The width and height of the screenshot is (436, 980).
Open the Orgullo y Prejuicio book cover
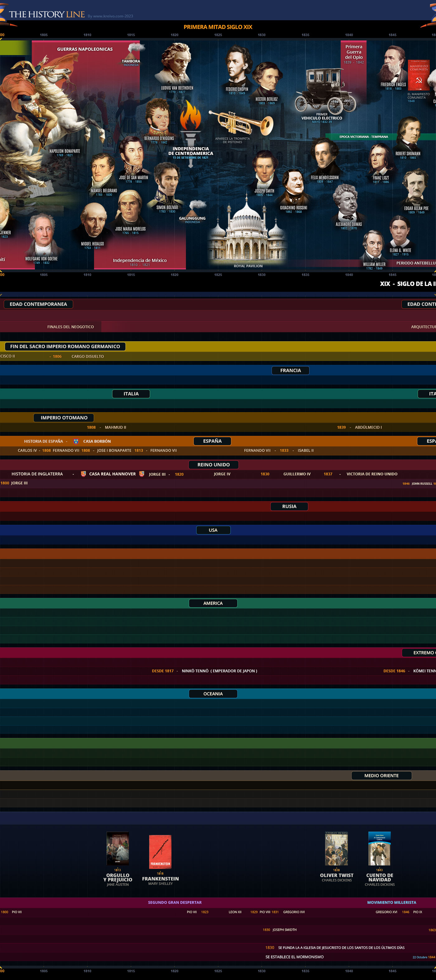coord(118,848)
